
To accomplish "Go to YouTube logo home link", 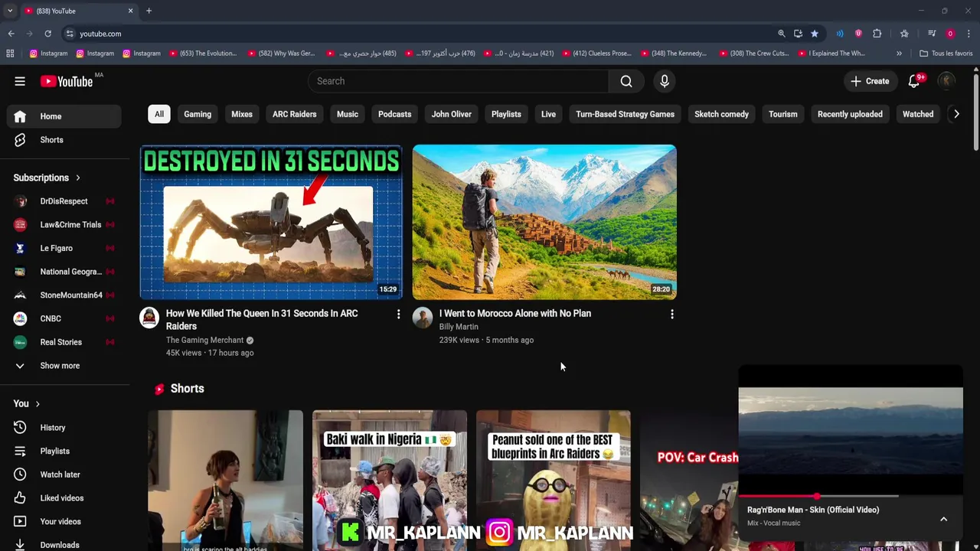I will pos(67,81).
